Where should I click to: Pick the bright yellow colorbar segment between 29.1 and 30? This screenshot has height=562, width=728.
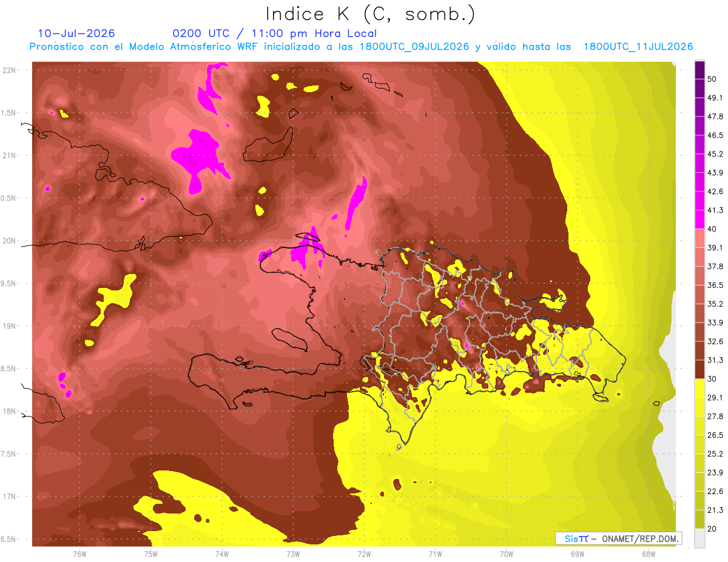tap(699, 388)
